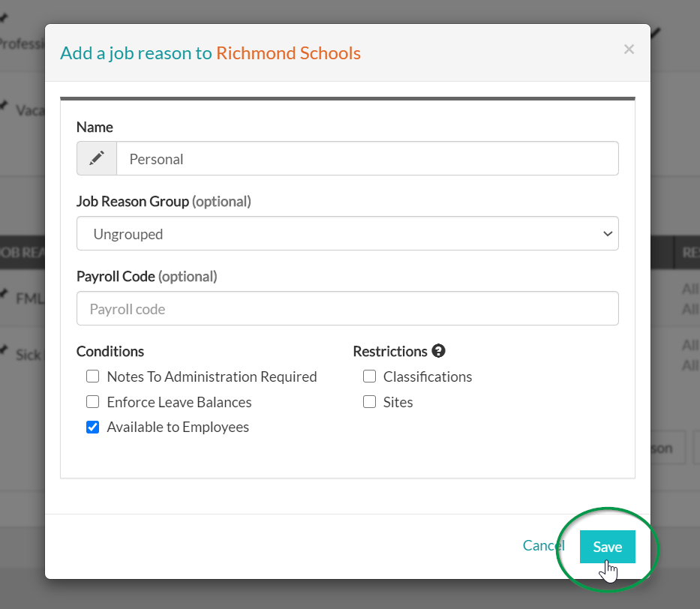This screenshot has height=609, width=700.
Task: Focus the Name input containing Personal
Action: (x=368, y=158)
